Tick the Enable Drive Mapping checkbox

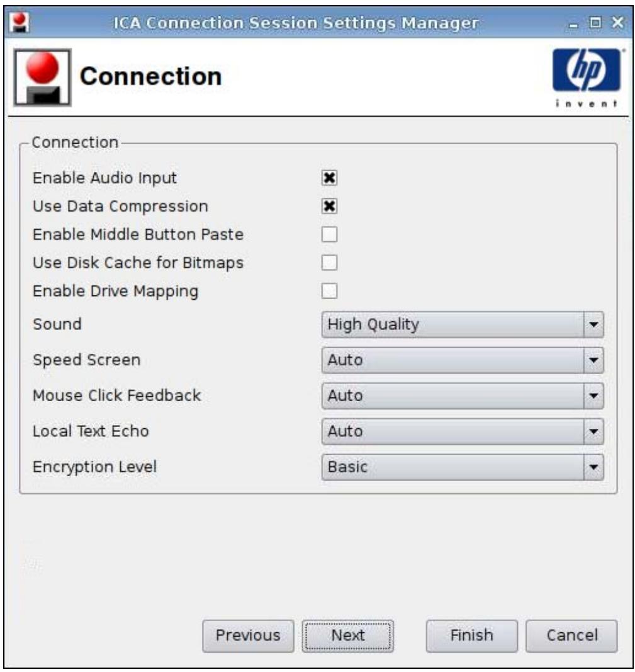coord(329,291)
